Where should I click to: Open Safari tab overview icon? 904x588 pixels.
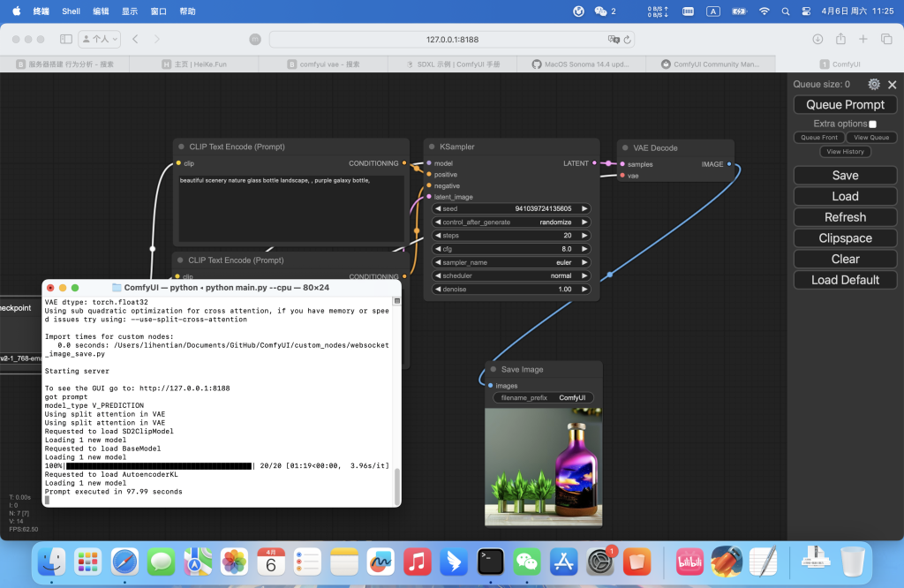886,40
